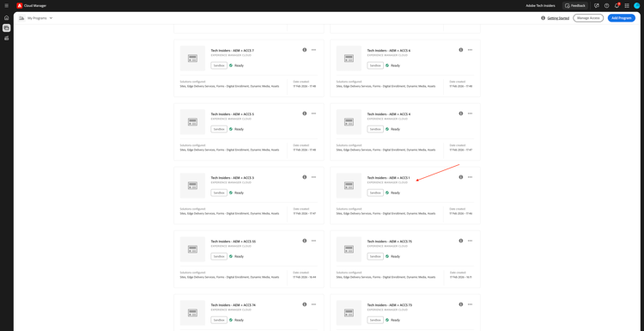This screenshot has height=331, width=644.
Task: Open program title Tech Insiders - AEM + ACCS 7
Action: coord(233,51)
